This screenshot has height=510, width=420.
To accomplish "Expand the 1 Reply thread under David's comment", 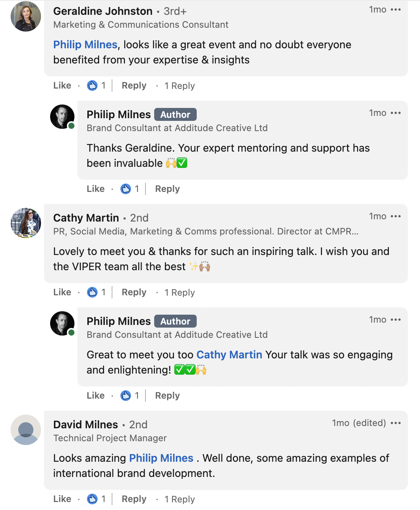I will [179, 499].
